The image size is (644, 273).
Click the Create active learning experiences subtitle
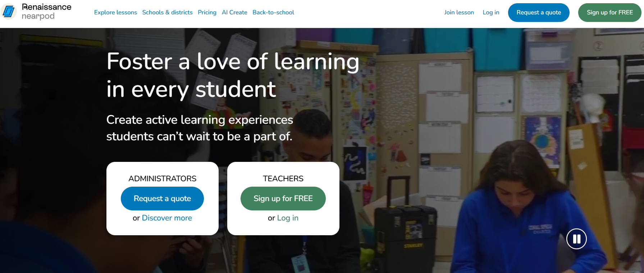click(x=200, y=128)
